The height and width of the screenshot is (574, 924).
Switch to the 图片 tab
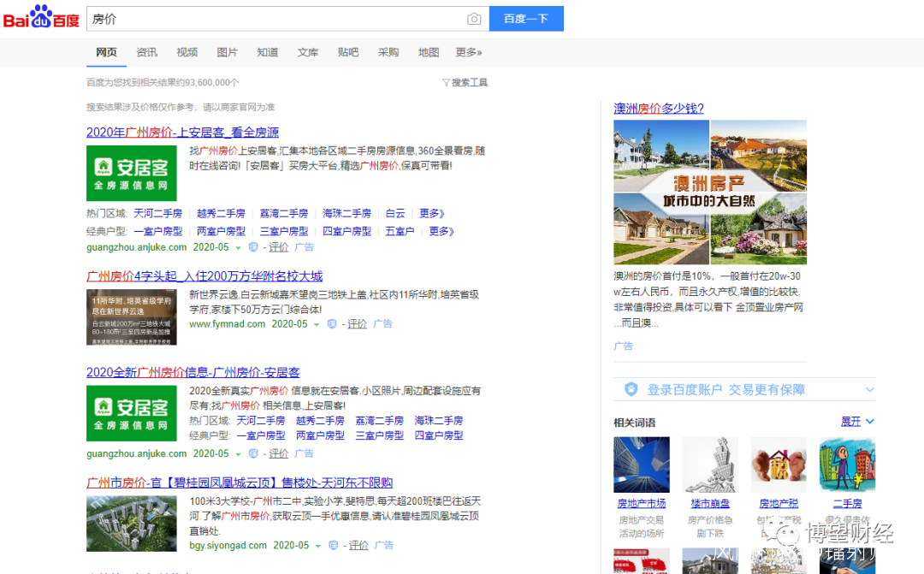click(227, 52)
